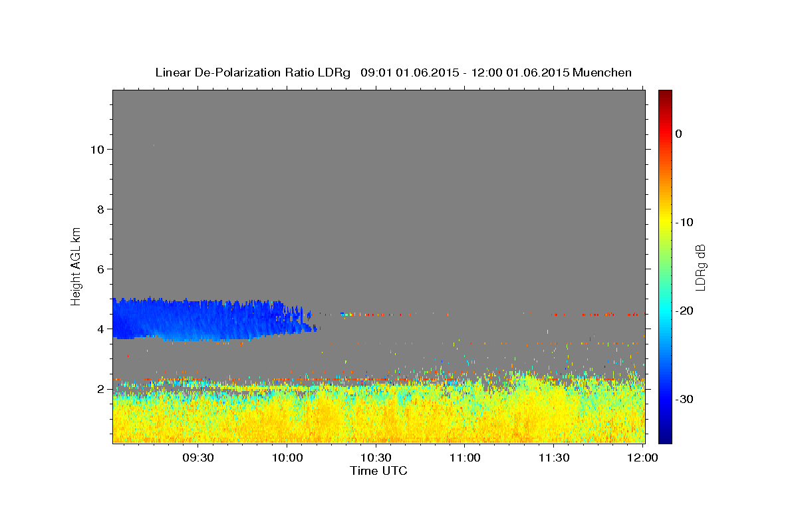Click the dark red top of colorbar
The image size is (798, 532).
coord(665,96)
